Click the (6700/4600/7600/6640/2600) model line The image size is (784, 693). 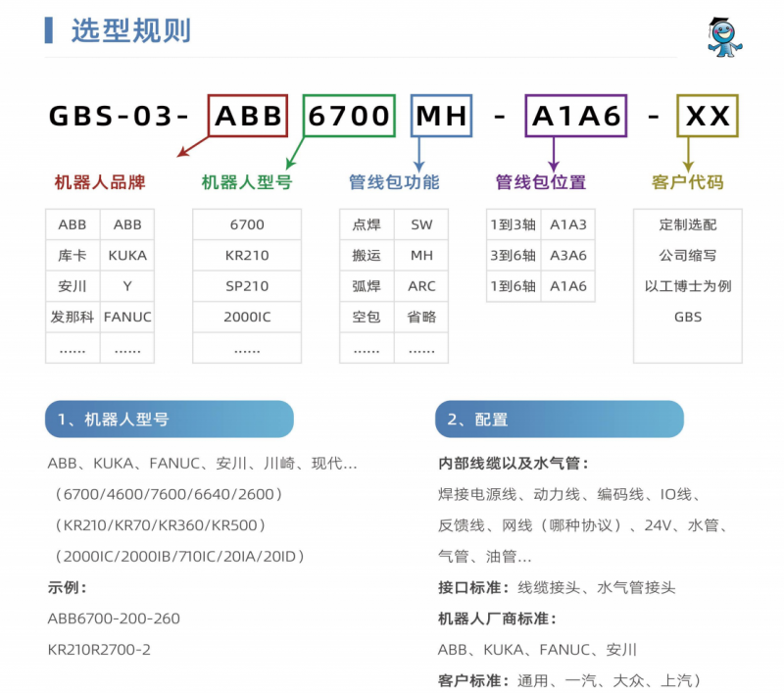pyautogui.click(x=169, y=494)
